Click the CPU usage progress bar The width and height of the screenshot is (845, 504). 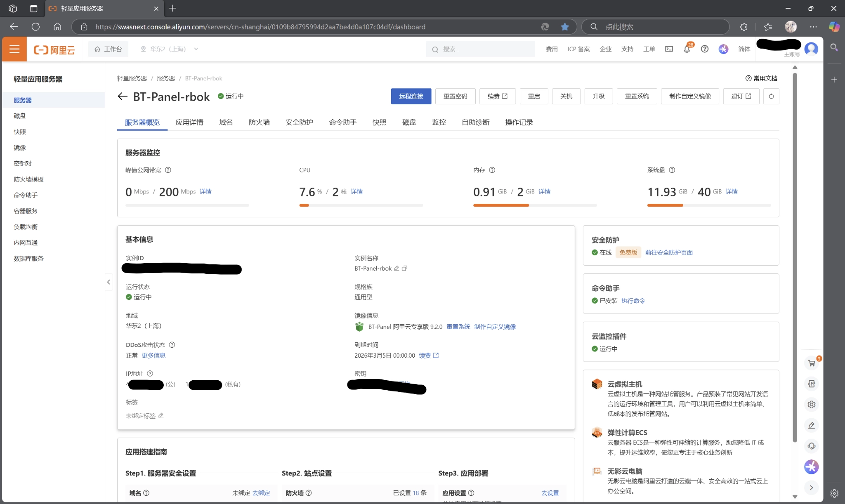[361, 205]
